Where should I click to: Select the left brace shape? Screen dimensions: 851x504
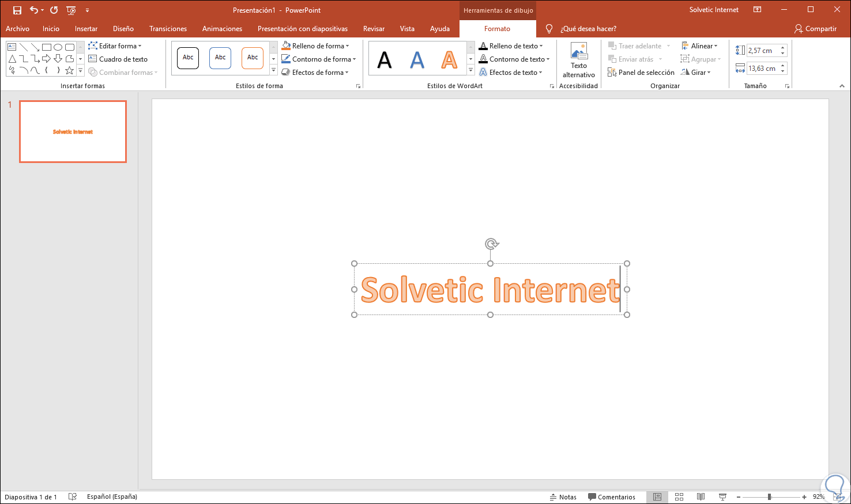point(47,70)
